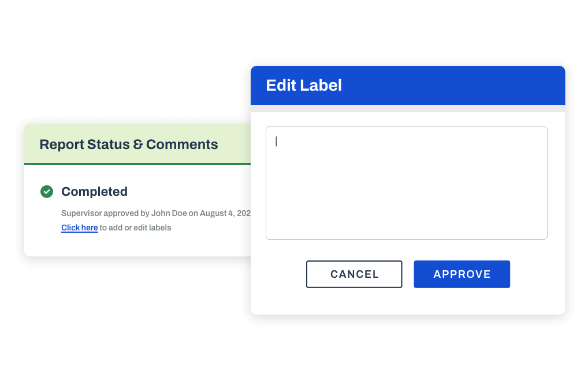Screen dimensions: 588x380
Task: Open the label editor via the underlined link
Action: [79, 228]
